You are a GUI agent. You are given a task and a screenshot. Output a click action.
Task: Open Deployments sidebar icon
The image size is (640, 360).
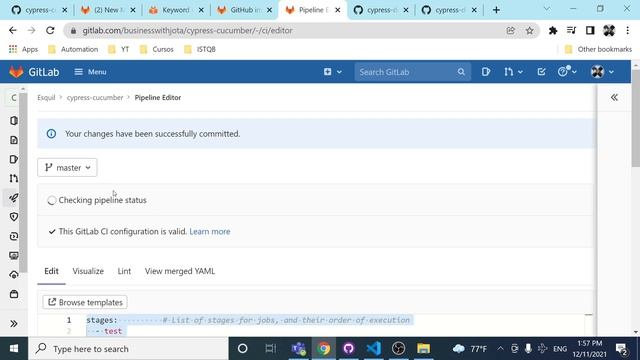(13, 236)
